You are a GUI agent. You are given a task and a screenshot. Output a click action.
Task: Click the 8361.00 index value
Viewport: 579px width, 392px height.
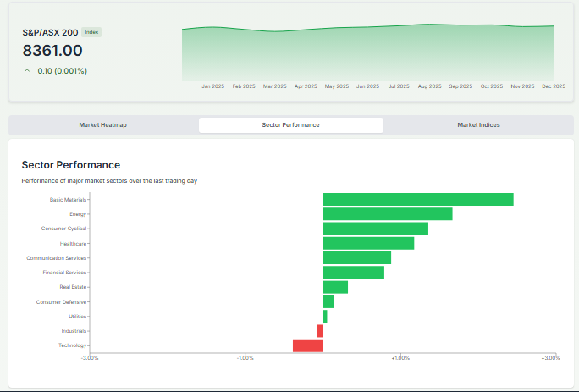tap(52, 51)
